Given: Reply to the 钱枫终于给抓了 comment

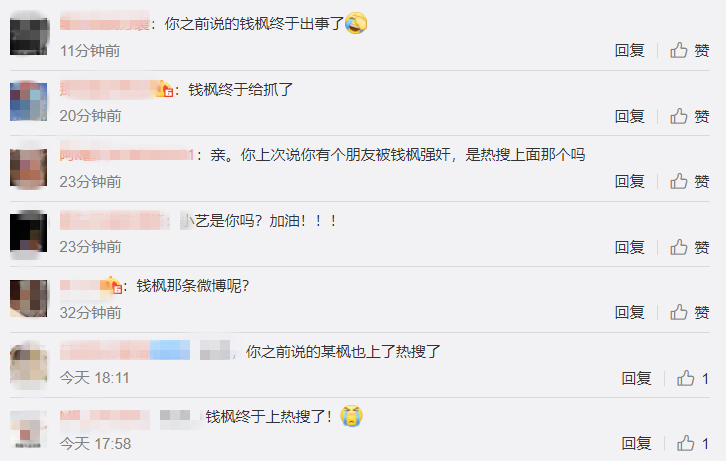Looking at the screenshot, I should tap(629, 116).
